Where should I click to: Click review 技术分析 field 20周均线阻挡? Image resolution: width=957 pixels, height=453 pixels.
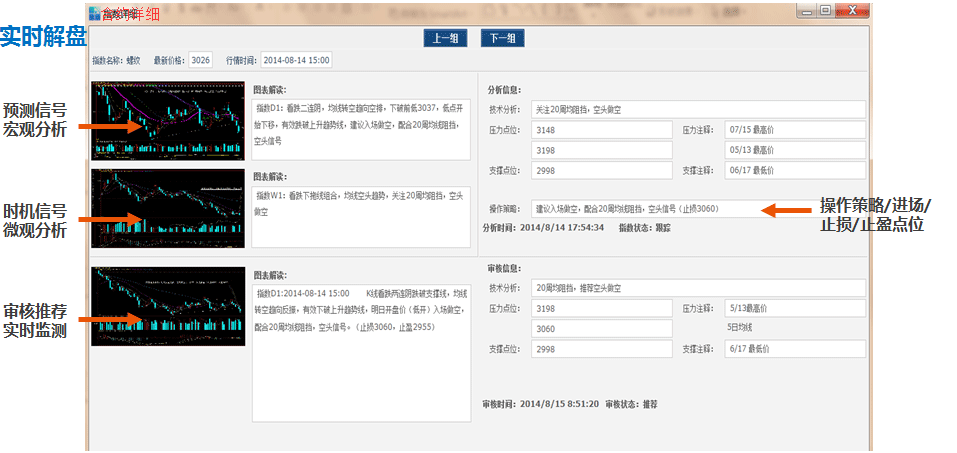tap(698, 288)
